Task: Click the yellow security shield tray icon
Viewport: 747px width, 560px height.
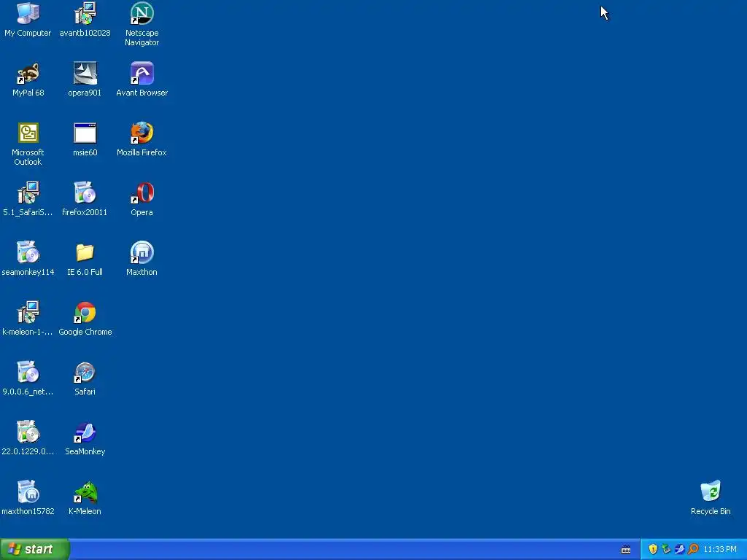Action: pyautogui.click(x=653, y=550)
